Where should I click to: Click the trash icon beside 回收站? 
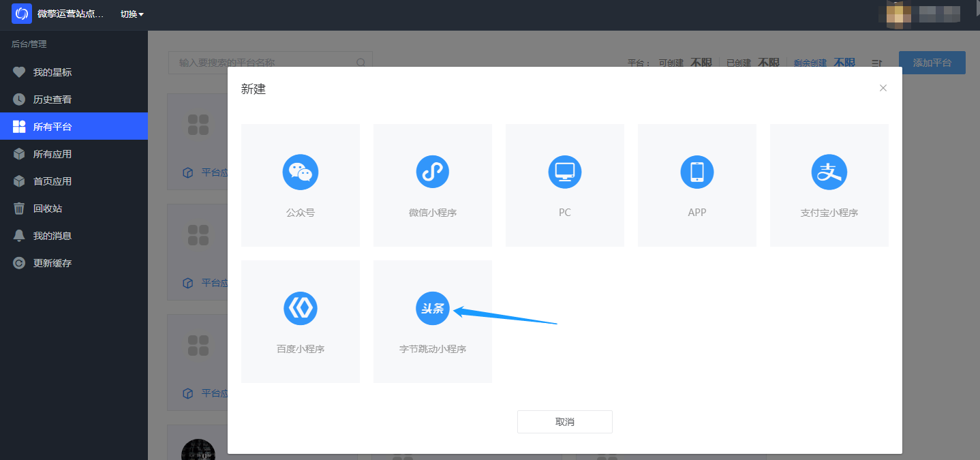pyautogui.click(x=19, y=209)
